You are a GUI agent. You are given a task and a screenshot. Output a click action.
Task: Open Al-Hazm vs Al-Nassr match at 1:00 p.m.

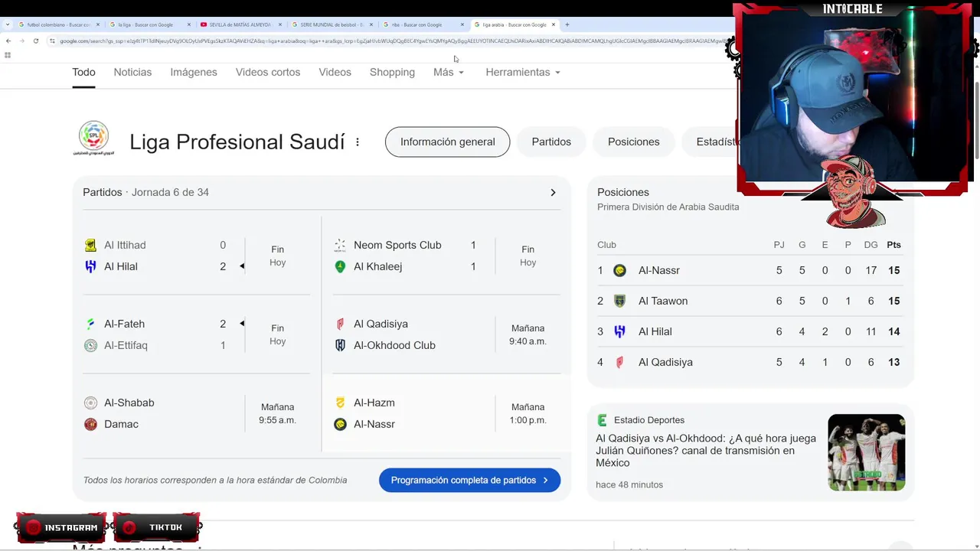pyautogui.click(x=446, y=413)
